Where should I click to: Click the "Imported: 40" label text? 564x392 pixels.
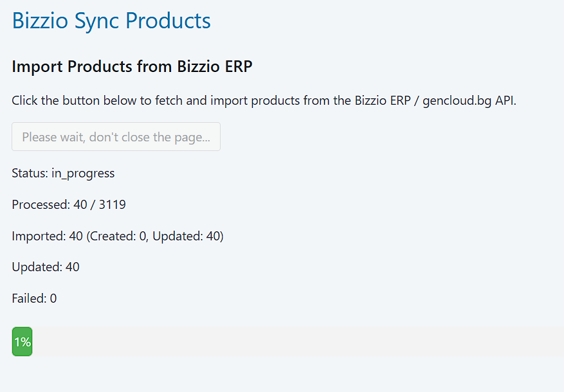47,236
